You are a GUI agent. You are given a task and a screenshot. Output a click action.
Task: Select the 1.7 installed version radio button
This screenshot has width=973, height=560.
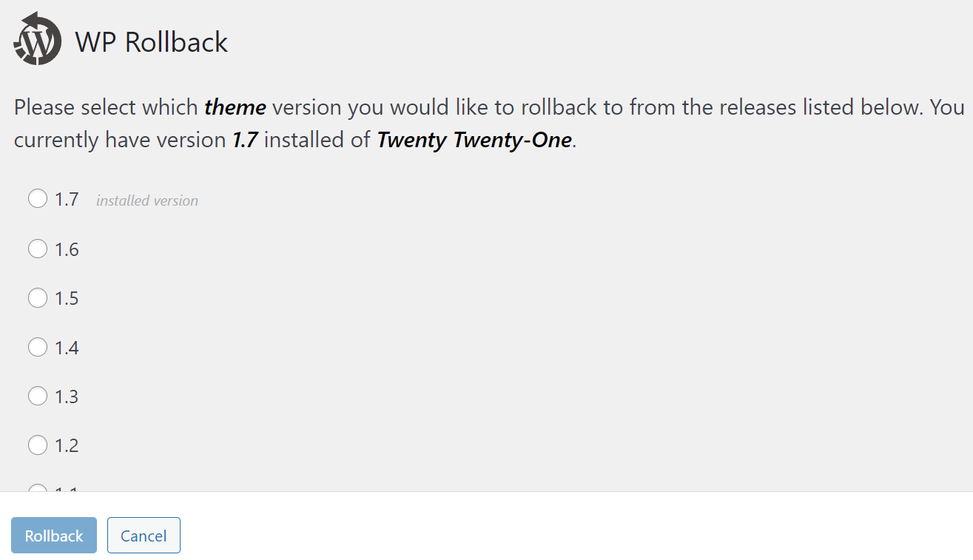(x=38, y=198)
